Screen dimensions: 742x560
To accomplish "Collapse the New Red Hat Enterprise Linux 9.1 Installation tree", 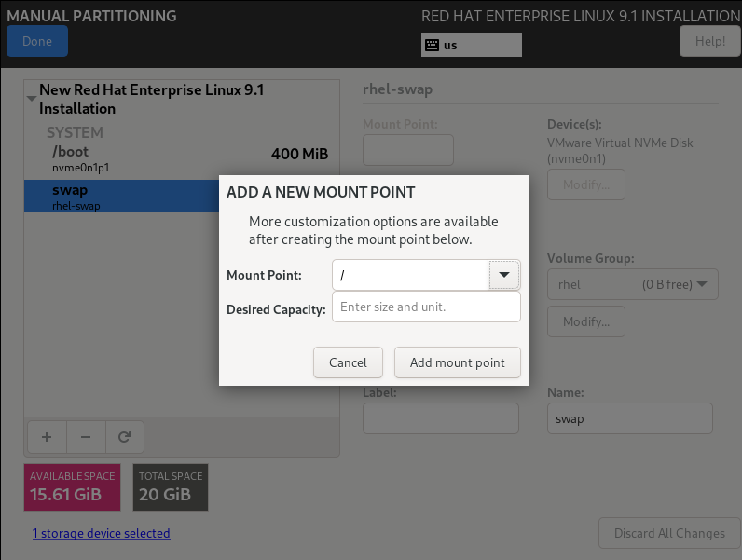I will click(32, 99).
